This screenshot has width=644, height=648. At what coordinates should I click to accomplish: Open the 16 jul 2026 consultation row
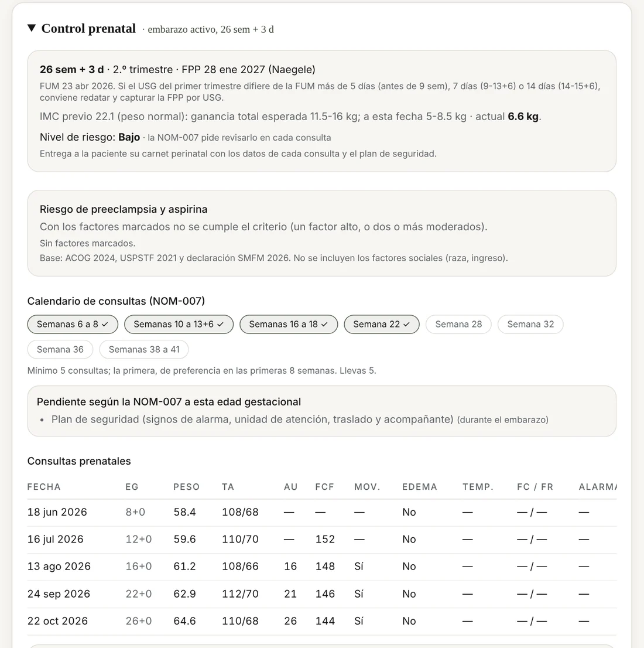pos(322,540)
